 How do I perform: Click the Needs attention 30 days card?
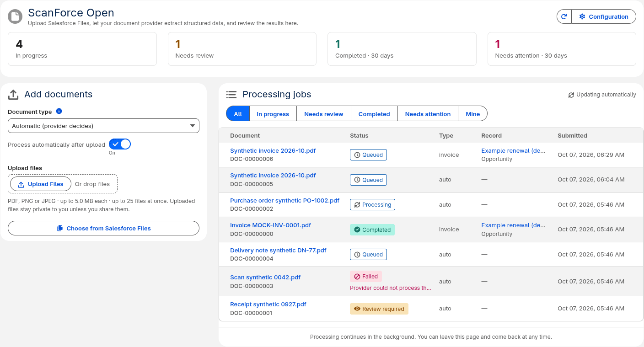tap(562, 49)
